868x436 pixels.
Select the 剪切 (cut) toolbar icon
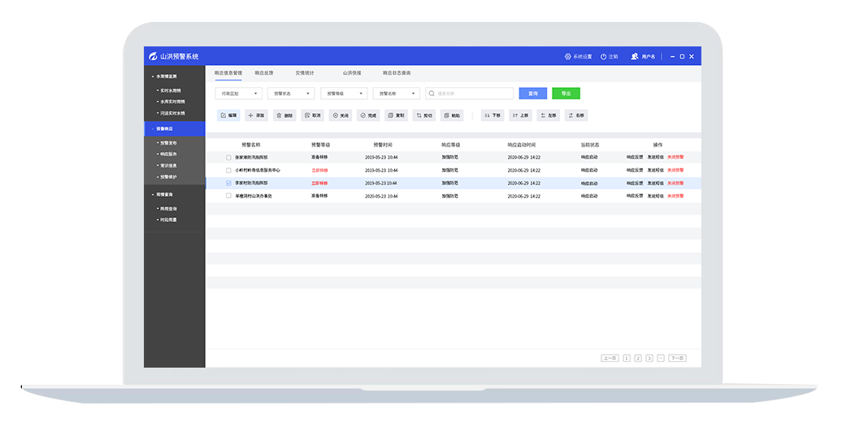point(419,116)
